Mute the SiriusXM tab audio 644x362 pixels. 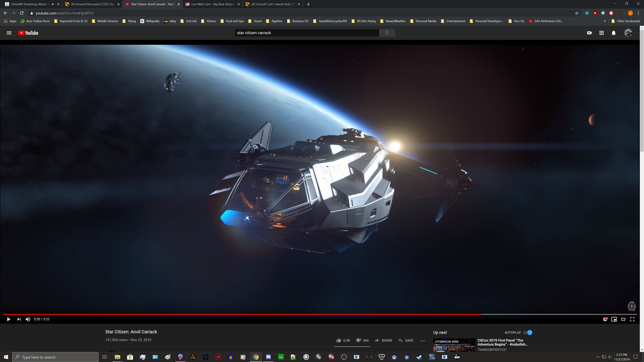pos(53,4)
